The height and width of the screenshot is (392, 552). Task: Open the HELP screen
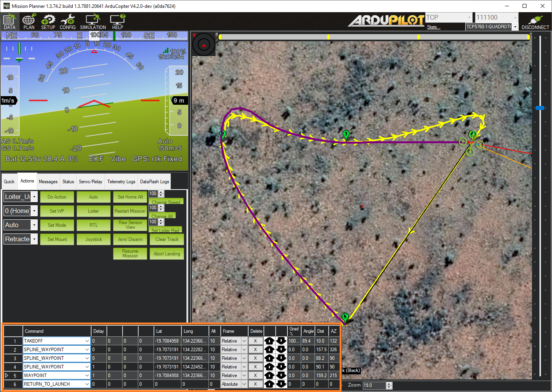pos(117,22)
